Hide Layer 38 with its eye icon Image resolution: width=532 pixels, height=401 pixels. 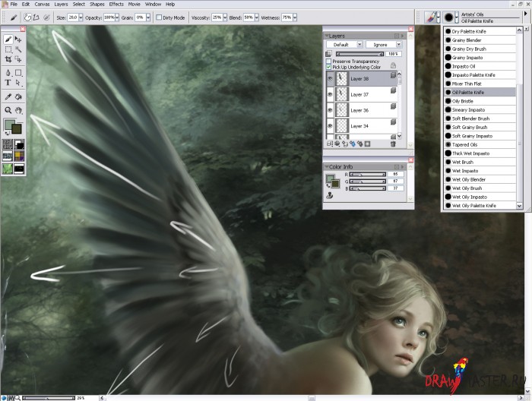click(x=330, y=79)
